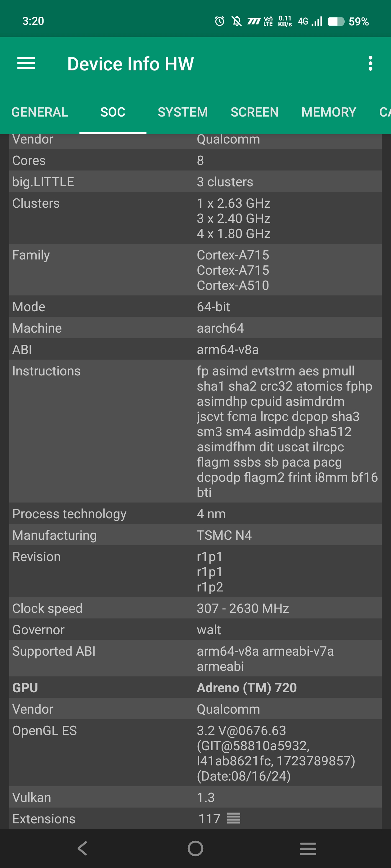Tap the Instructions row value text
391x868 pixels.
pos(287,431)
